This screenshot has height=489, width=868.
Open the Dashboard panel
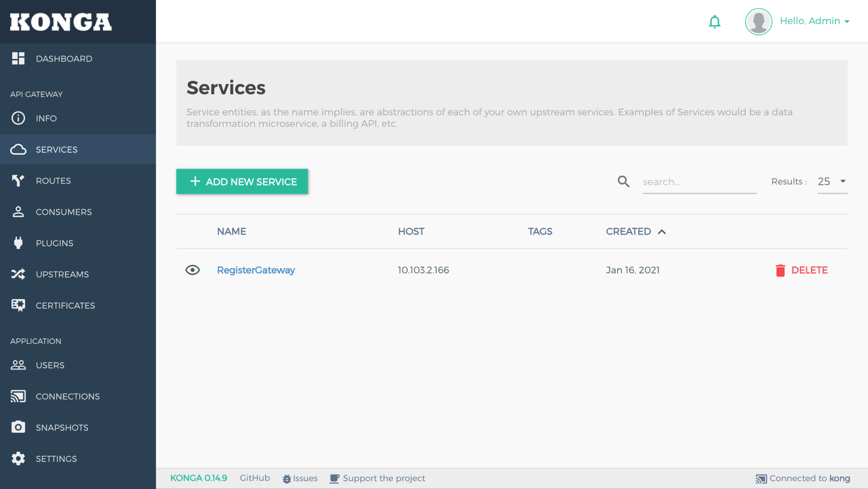64,58
